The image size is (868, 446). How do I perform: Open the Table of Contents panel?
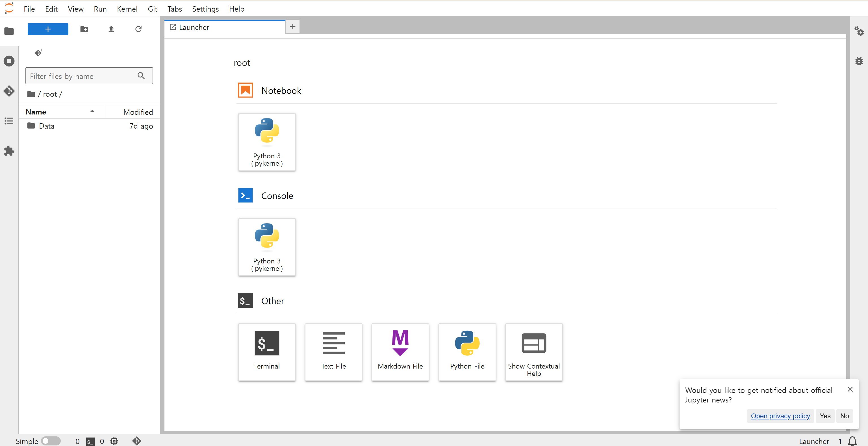pyautogui.click(x=9, y=121)
